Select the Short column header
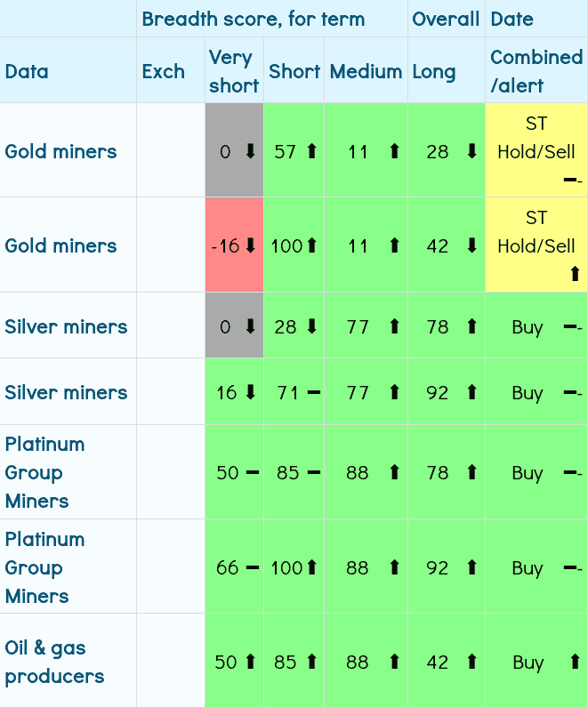588x707 pixels. (x=294, y=71)
